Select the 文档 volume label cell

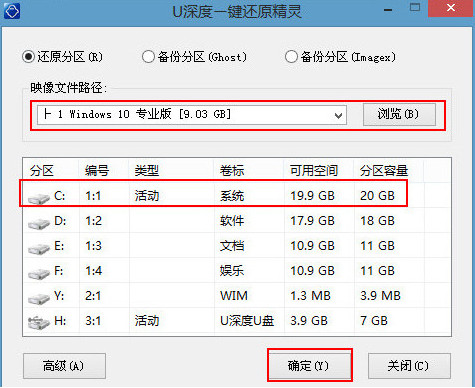[232, 246]
